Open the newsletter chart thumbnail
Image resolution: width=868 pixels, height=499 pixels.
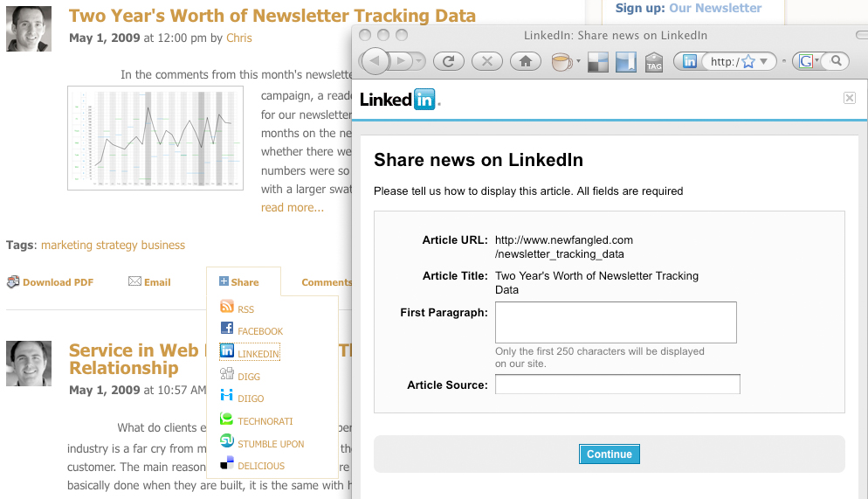click(155, 138)
